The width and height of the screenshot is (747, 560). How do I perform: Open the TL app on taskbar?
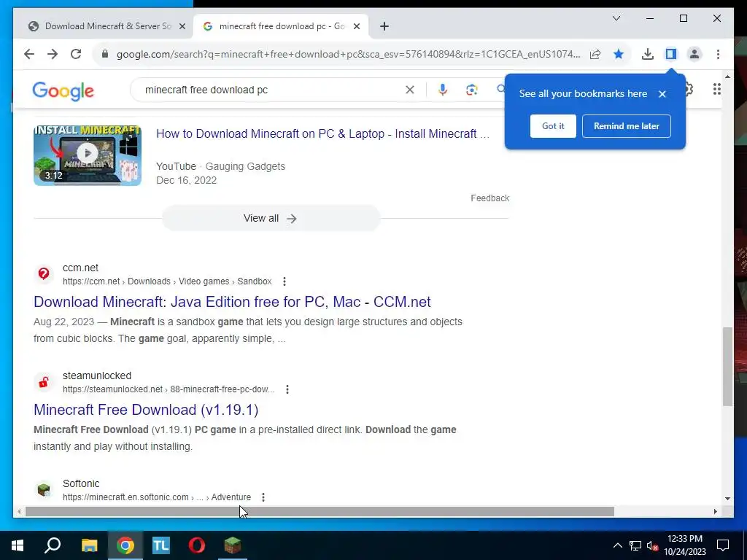tap(161, 545)
